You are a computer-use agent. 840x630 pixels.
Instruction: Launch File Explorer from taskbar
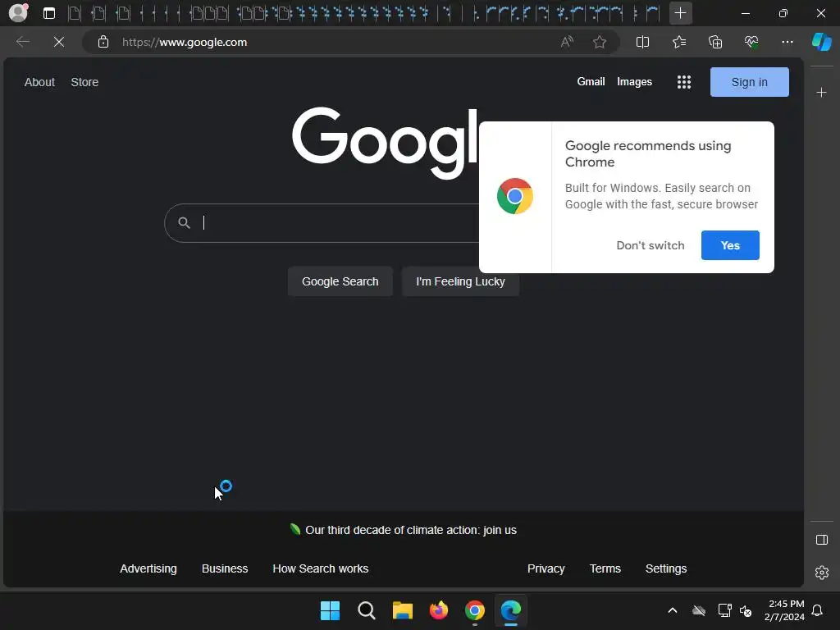pos(402,610)
